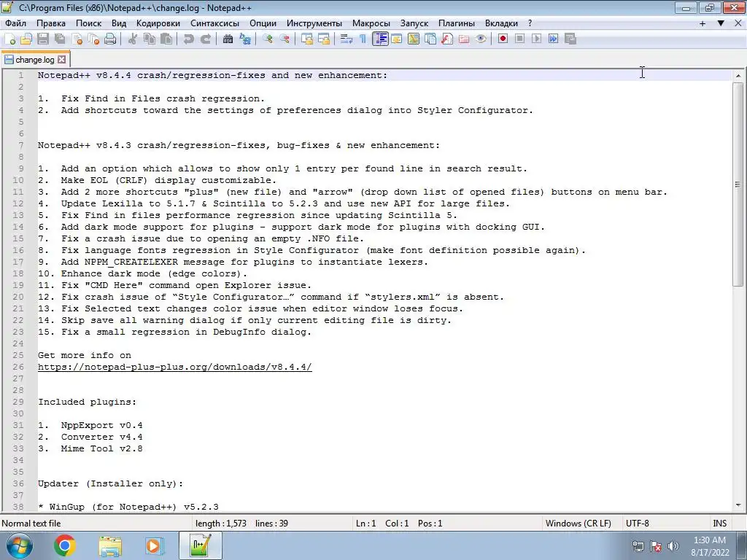Show the Document List panel icon

pyautogui.click(x=430, y=39)
